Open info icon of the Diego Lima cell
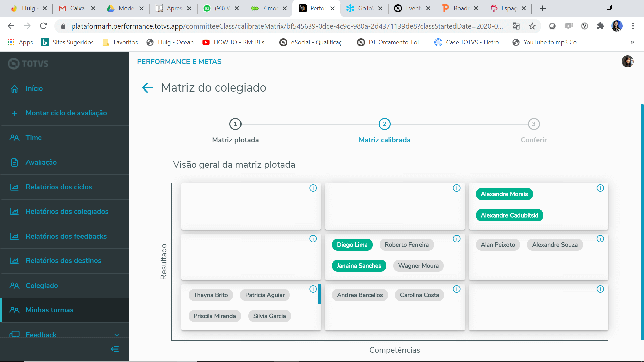Viewport: 644px width, 362px height. (x=457, y=239)
